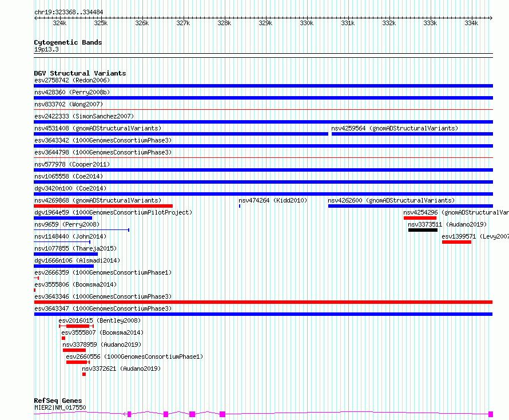Screen dimensions: 509x420
Task: Select the nsv1077855 (Thareja2015) label
Action: click(75, 248)
